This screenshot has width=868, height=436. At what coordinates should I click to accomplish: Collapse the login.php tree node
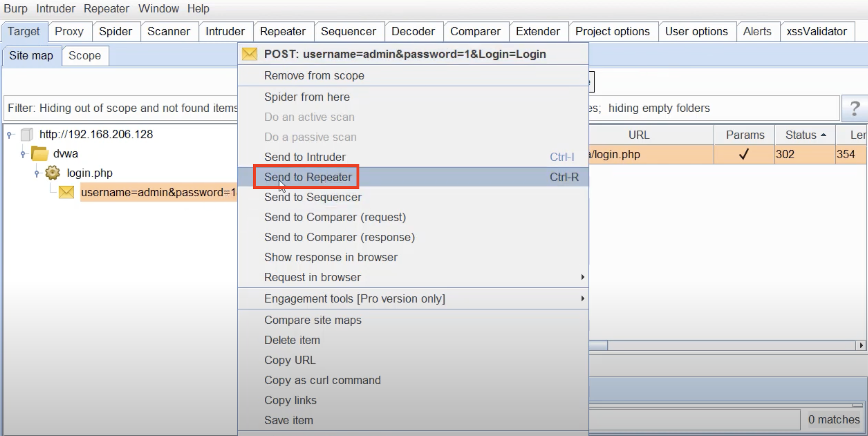click(x=37, y=173)
